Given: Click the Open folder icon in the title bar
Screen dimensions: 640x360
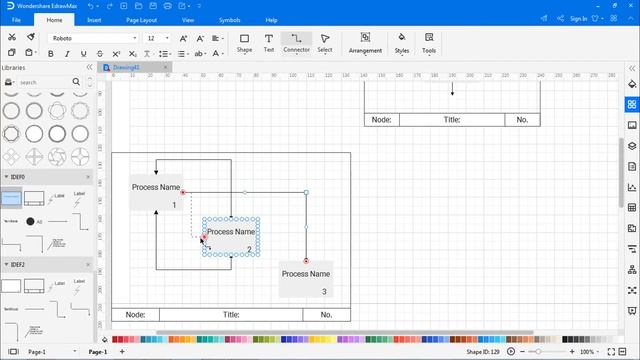Looking at the screenshot, I should (x=138, y=6).
